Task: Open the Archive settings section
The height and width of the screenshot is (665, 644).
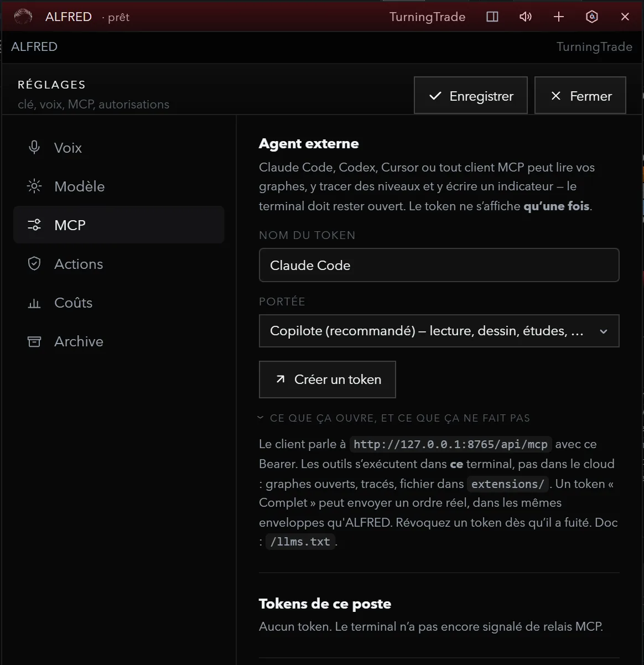Action: point(119,341)
